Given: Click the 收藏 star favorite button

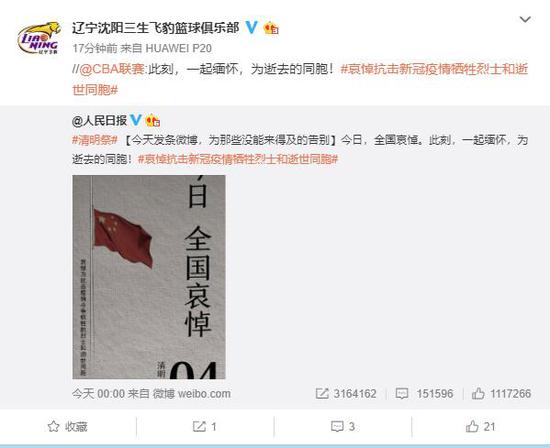Looking at the screenshot, I should (x=67, y=427).
